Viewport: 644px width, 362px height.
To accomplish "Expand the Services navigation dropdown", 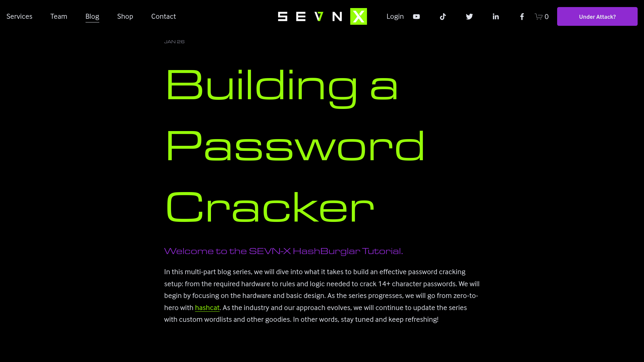I will tap(19, 16).
